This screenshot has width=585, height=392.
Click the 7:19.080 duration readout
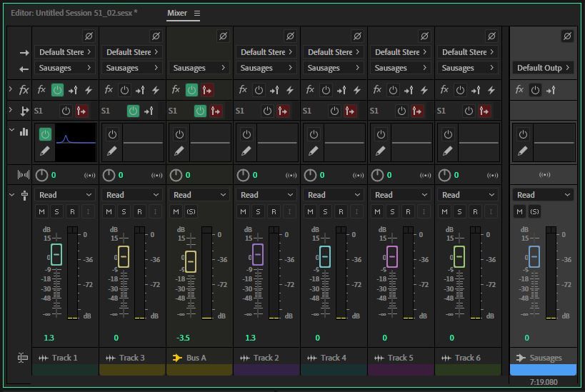(x=544, y=382)
